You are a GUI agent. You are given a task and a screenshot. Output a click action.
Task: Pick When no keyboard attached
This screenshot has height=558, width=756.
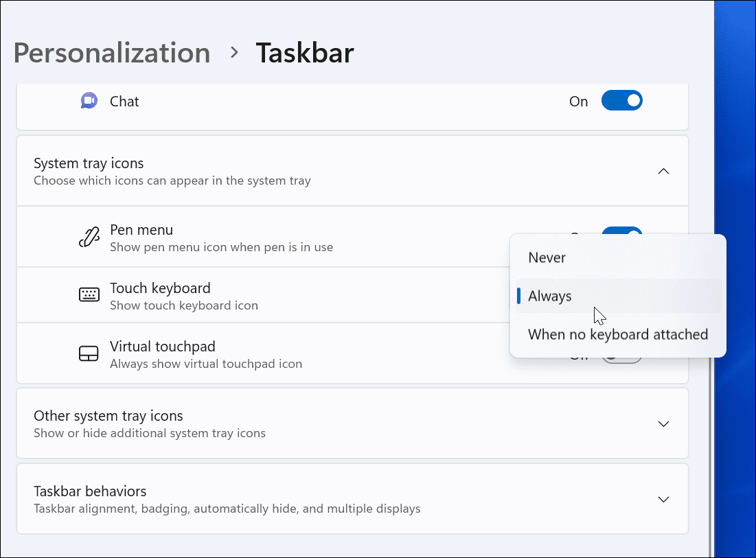click(617, 335)
